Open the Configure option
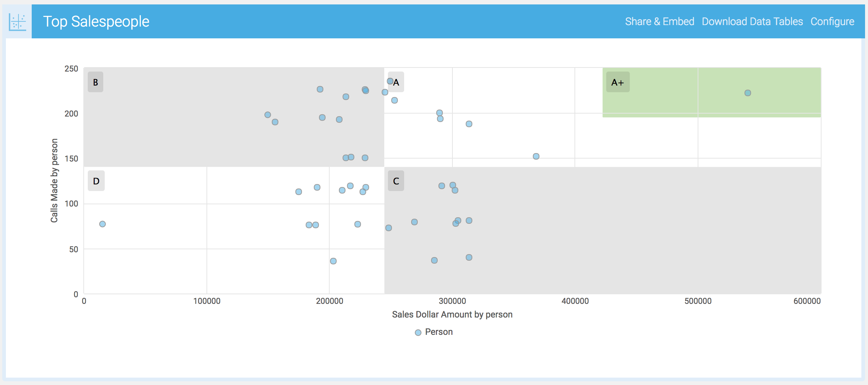Image resolution: width=868 pixels, height=385 pixels. (x=832, y=22)
